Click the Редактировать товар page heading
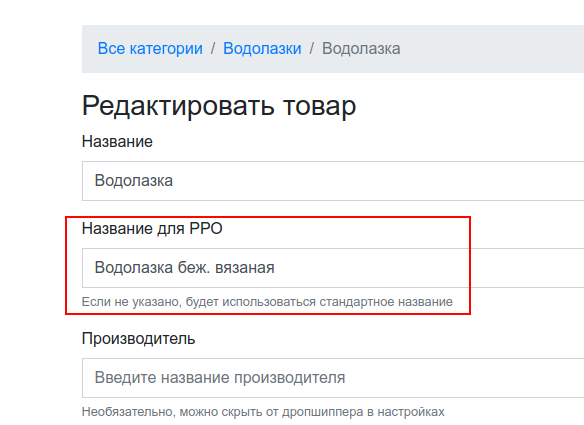584x425 pixels. pos(219,106)
